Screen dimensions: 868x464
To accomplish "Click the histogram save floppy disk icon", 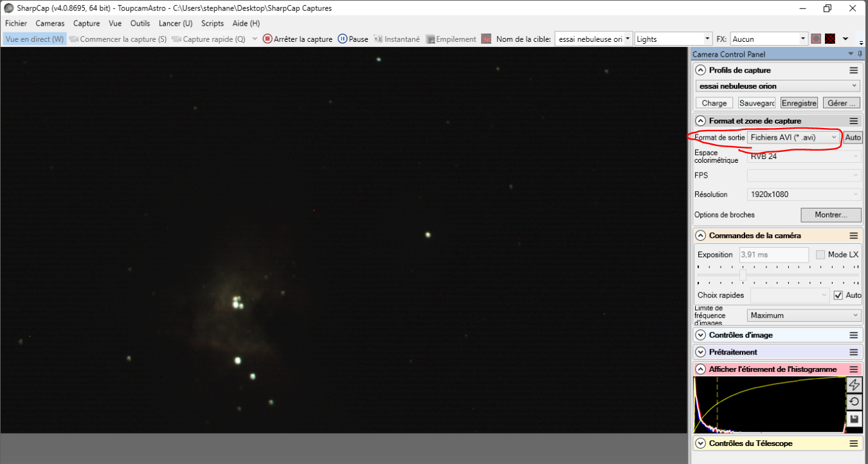I will coord(854,420).
